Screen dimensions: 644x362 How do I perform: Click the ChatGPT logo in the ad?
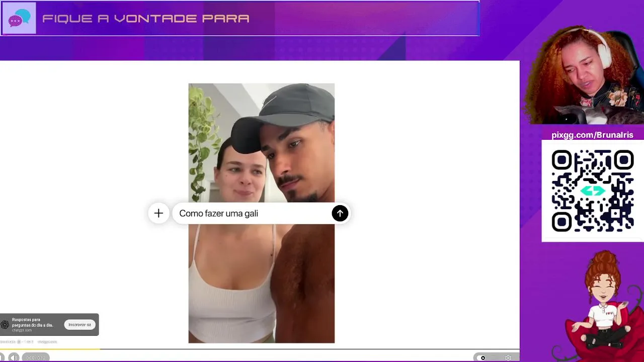(5, 325)
